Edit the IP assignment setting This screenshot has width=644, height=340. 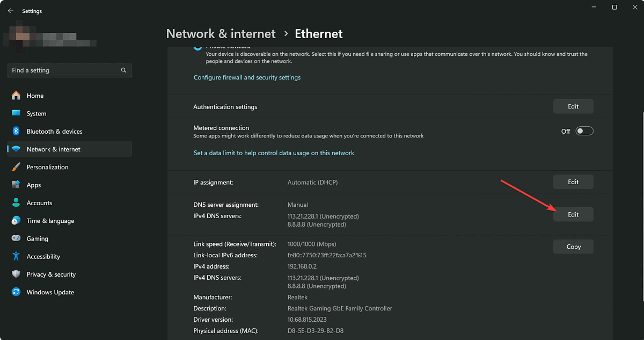click(573, 182)
